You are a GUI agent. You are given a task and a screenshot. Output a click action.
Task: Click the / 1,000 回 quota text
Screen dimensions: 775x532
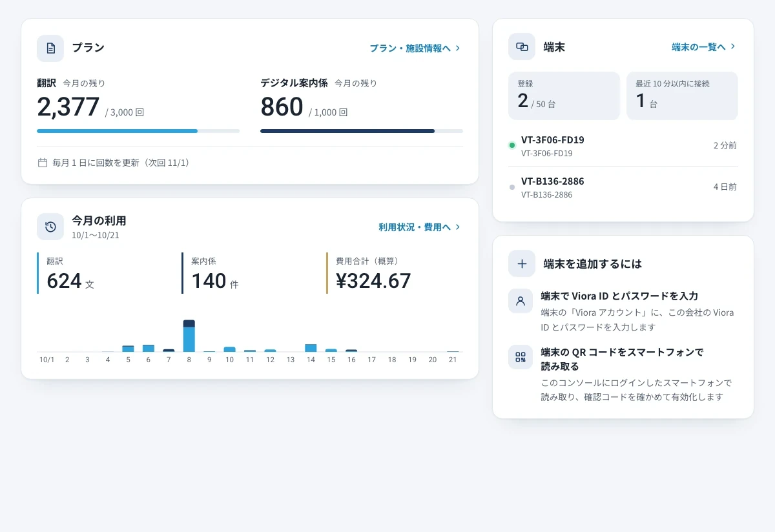[x=328, y=112]
